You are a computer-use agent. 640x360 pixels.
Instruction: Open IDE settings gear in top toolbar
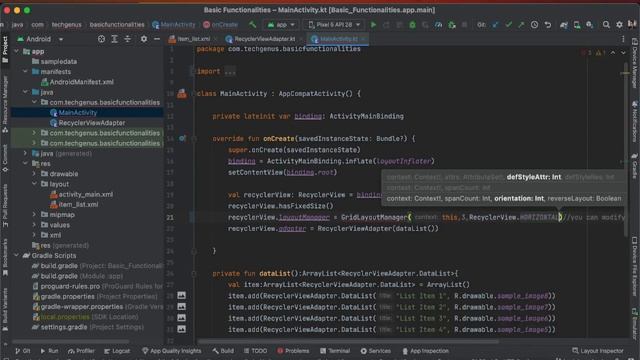tap(619, 25)
